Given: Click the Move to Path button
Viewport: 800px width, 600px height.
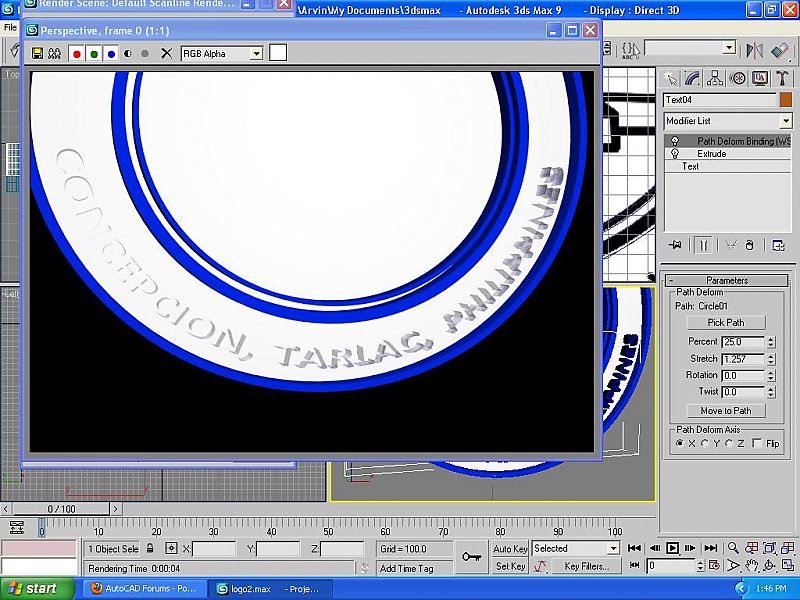Looking at the screenshot, I should [x=726, y=411].
